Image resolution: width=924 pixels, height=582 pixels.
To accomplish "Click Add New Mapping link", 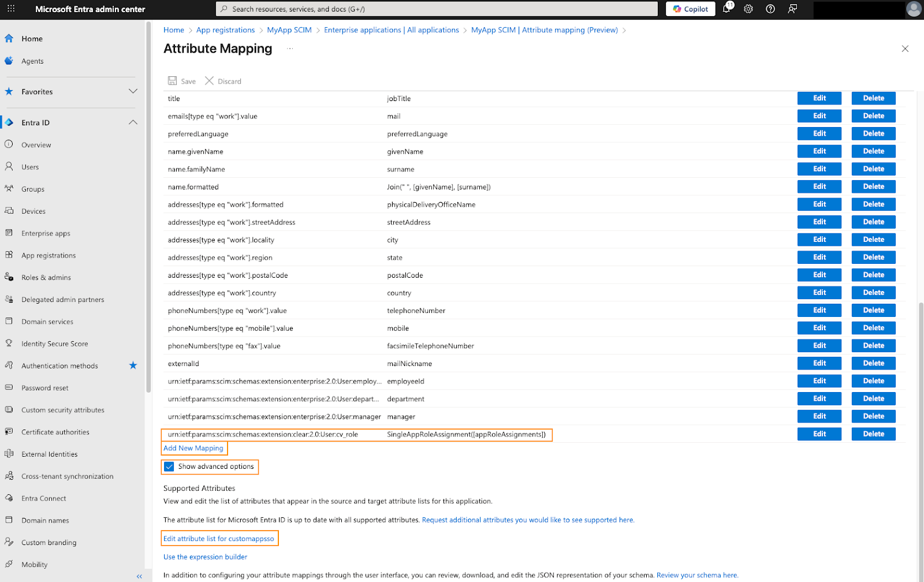I will click(x=193, y=448).
